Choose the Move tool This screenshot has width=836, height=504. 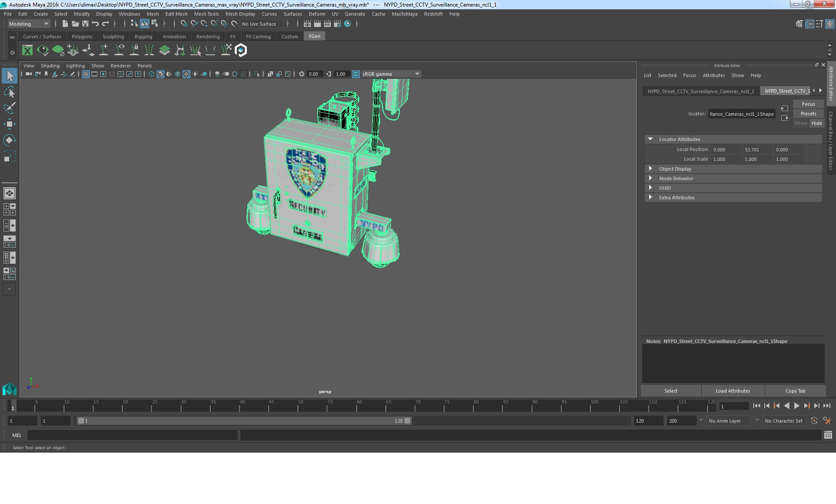point(10,124)
